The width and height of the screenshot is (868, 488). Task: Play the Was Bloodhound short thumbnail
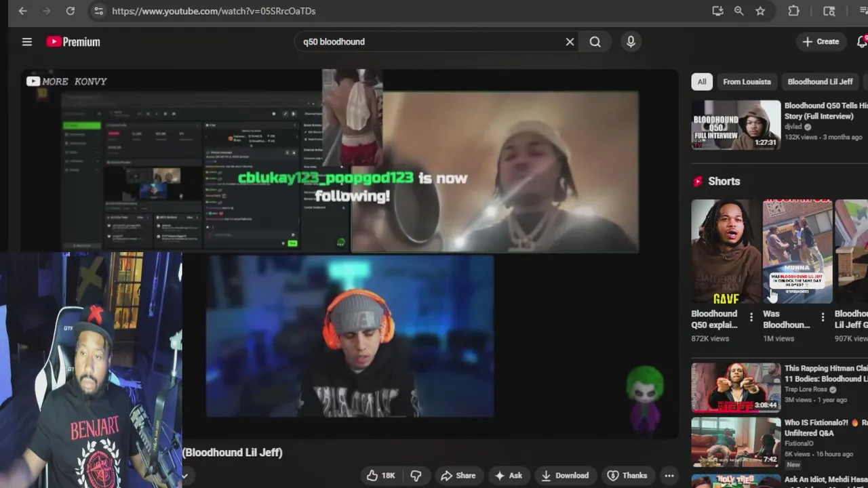click(x=797, y=251)
